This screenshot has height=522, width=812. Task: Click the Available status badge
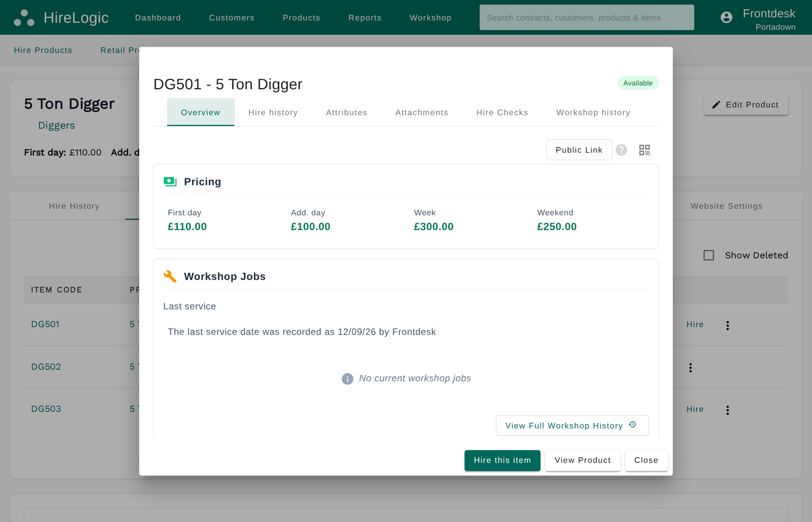(x=638, y=83)
